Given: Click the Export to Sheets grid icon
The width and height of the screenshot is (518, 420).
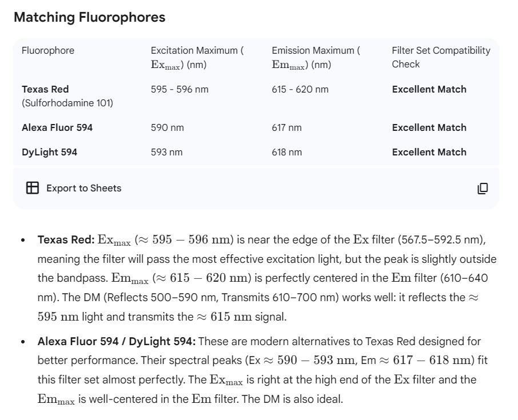Looking at the screenshot, I should point(33,188).
